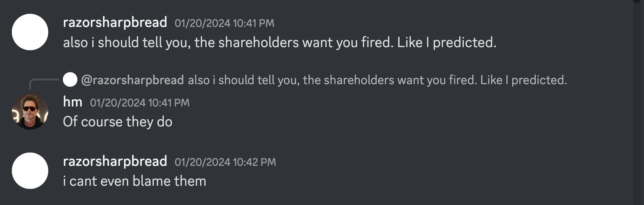Open razorsharpbread's avatar beside the last message
This screenshot has width=644, height=205.
click(30, 171)
